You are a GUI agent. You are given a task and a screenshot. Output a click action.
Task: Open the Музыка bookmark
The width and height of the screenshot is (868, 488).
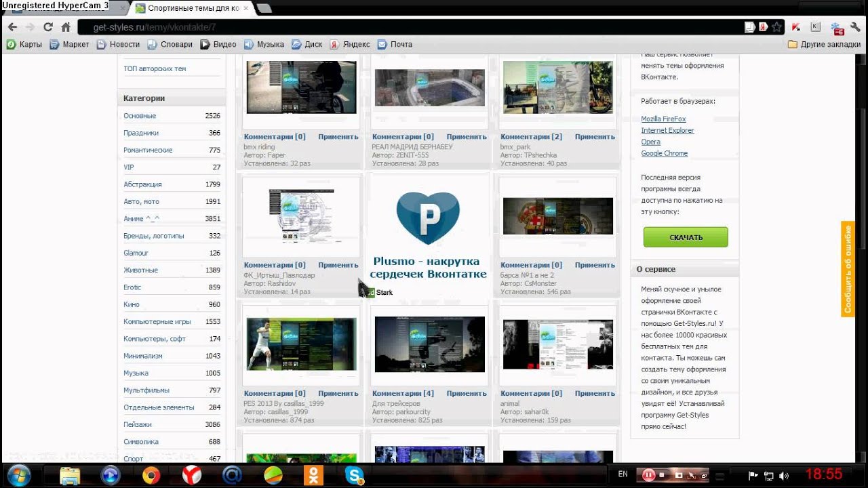tap(264, 44)
